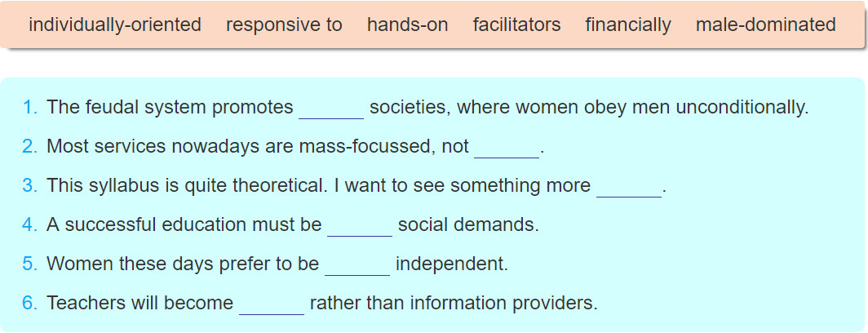This screenshot has width=868, height=333.
Task: Click the number 1 question marker
Action: point(30,108)
